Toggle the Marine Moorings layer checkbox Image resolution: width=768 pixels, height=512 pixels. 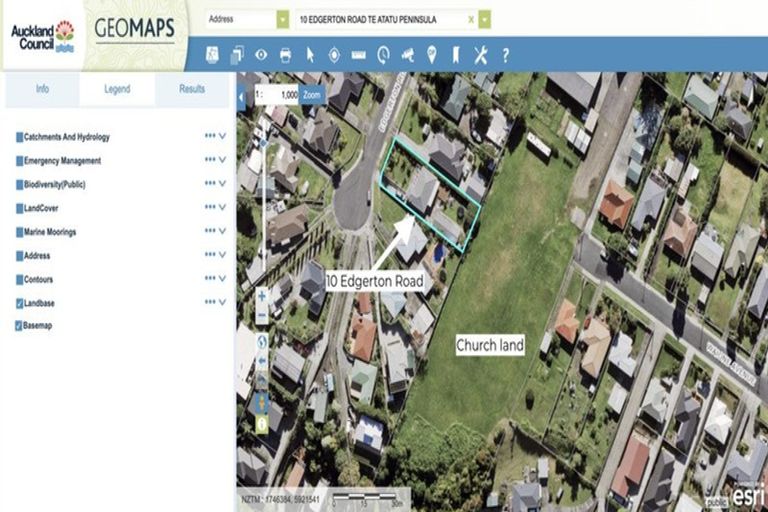tap(20, 232)
